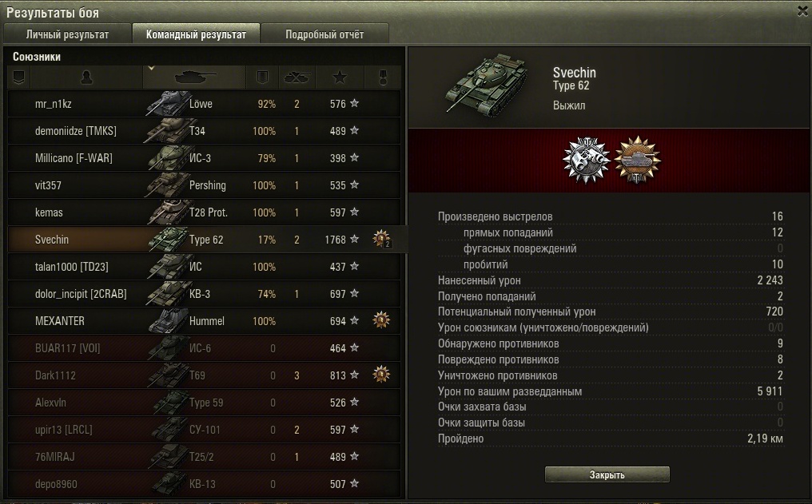Click MEXANTER's medal icon

coord(382,320)
